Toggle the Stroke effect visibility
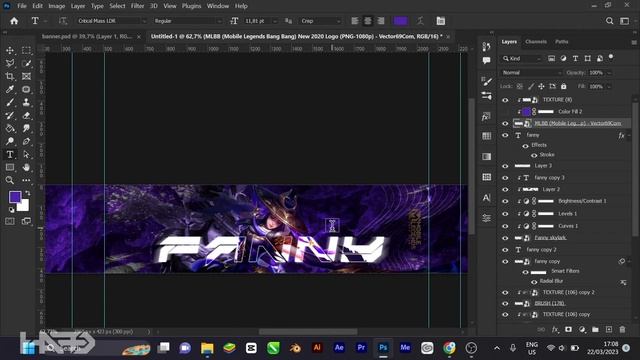 pos(534,155)
